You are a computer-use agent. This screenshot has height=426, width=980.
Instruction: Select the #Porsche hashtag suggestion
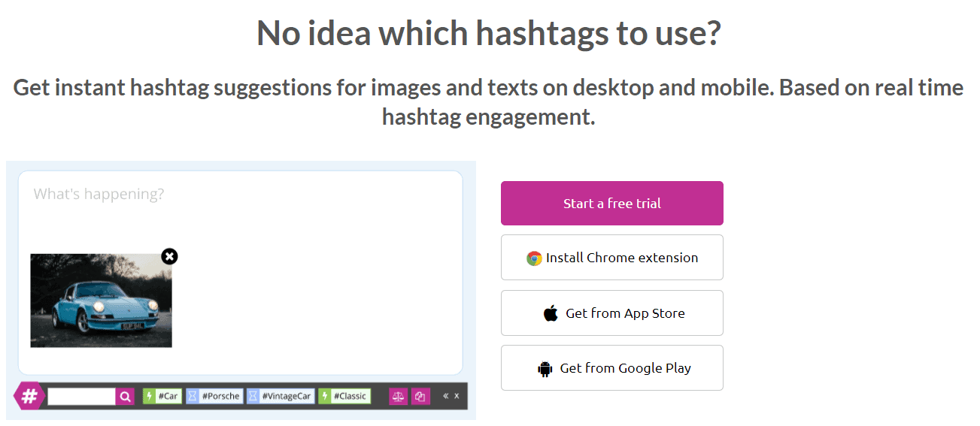[214, 396]
